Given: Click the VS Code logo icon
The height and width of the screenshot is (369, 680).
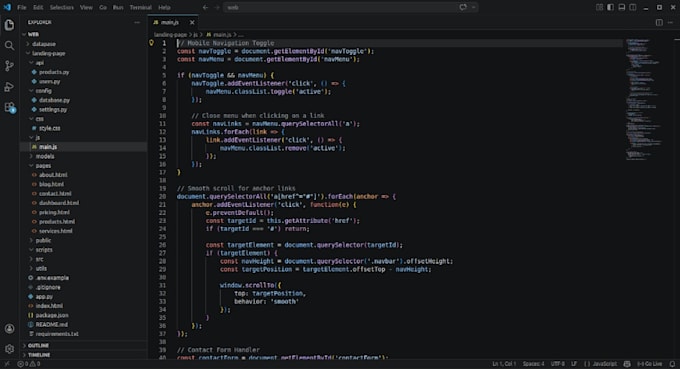Looking at the screenshot, I should [7, 7].
